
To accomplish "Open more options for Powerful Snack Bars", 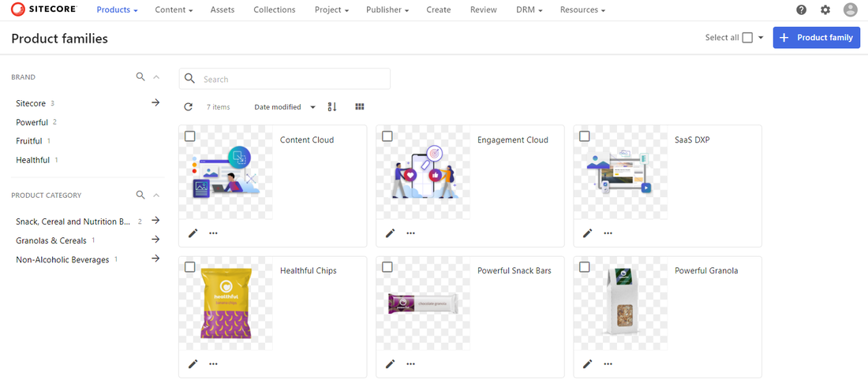I will 411,363.
